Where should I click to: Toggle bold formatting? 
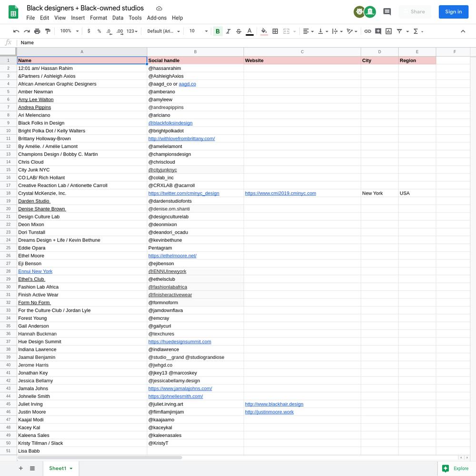coord(218,31)
